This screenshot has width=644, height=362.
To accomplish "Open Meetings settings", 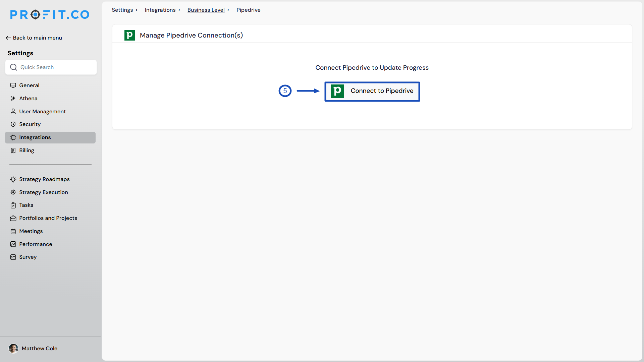I will tap(50, 231).
